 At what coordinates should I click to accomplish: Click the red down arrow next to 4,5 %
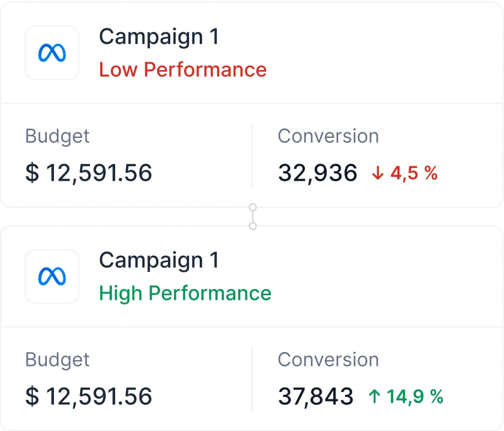click(378, 174)
